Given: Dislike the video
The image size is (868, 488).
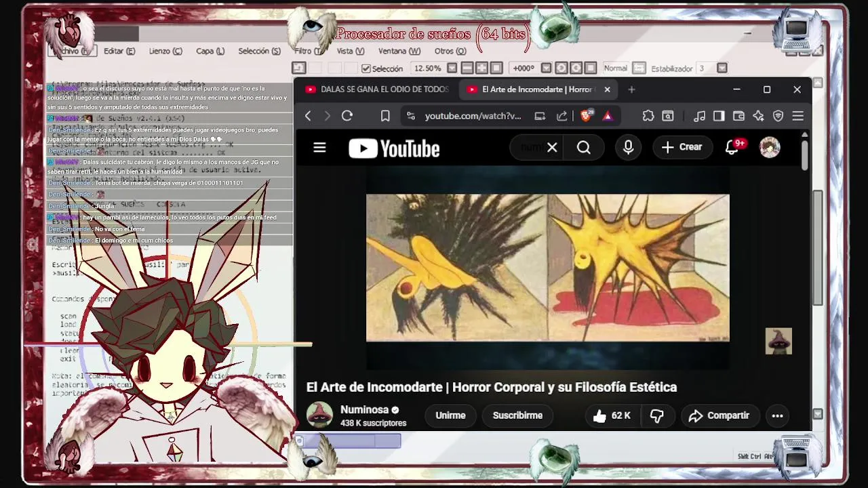Looking at the screenshot, I should pyautogui.click(x=656, y=415).
